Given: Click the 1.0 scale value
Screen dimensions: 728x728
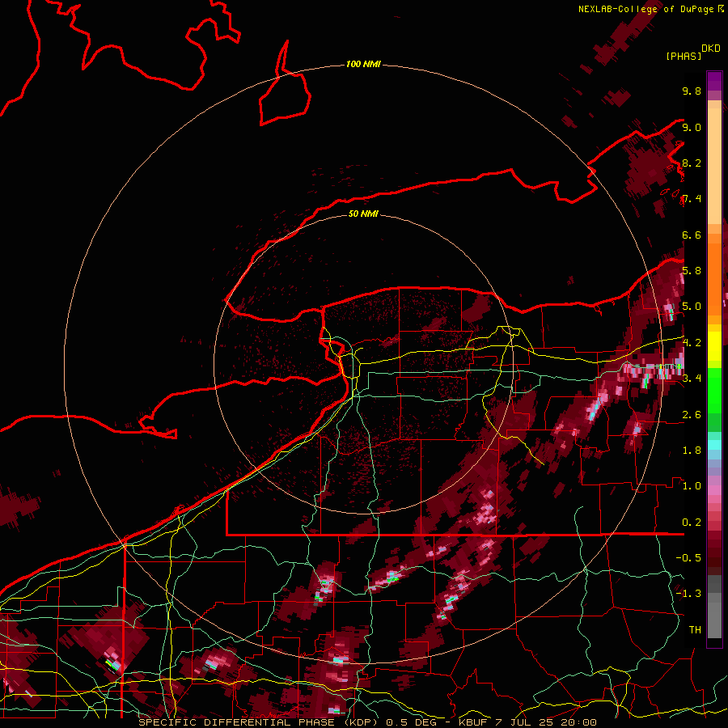Looking at the screenshot, I should pyautogui.click(x=692, y=486).
